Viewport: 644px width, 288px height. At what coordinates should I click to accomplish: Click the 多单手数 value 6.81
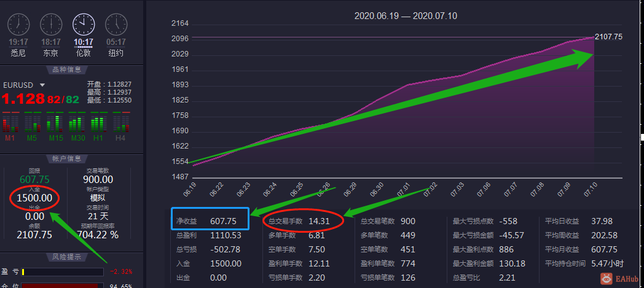pos(316,235)
